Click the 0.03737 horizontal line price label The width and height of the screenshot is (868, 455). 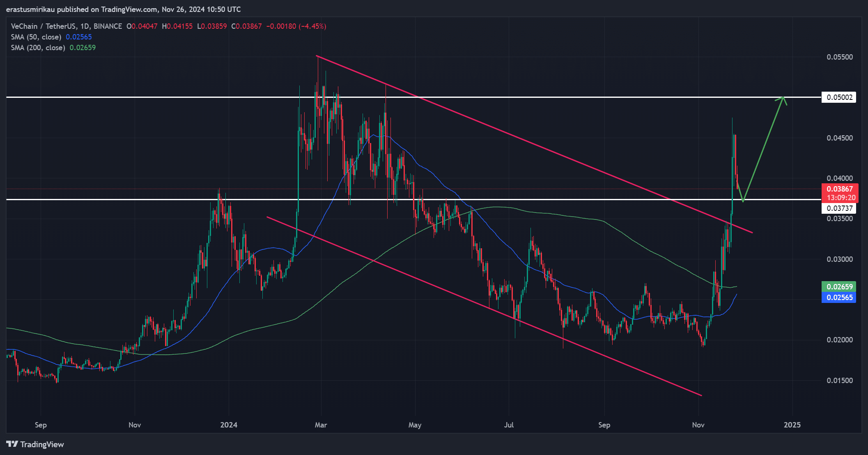pyautogui.click(x=839, y=208)
